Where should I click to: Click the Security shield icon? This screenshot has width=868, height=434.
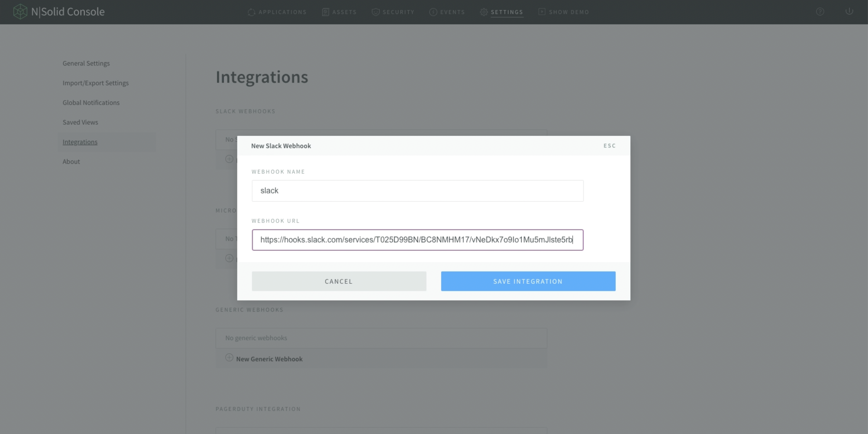[375, 12]
